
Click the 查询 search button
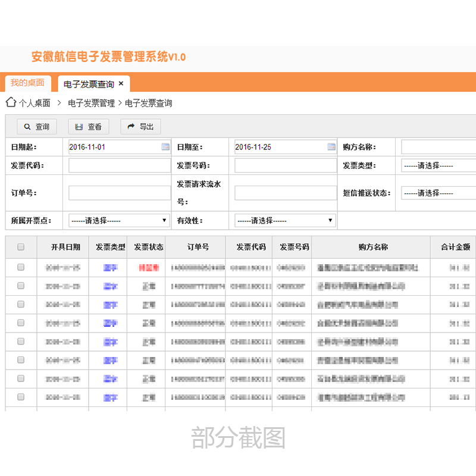click(x=37, y=127)
